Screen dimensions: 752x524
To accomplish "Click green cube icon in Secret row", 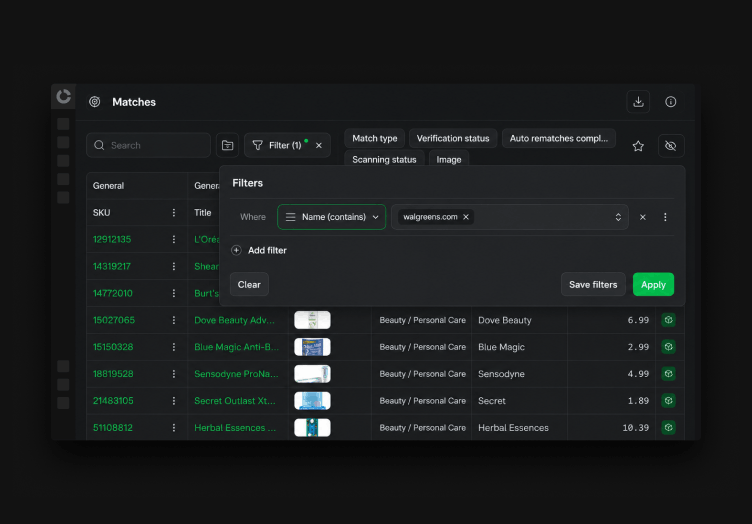I will (669, 400).
